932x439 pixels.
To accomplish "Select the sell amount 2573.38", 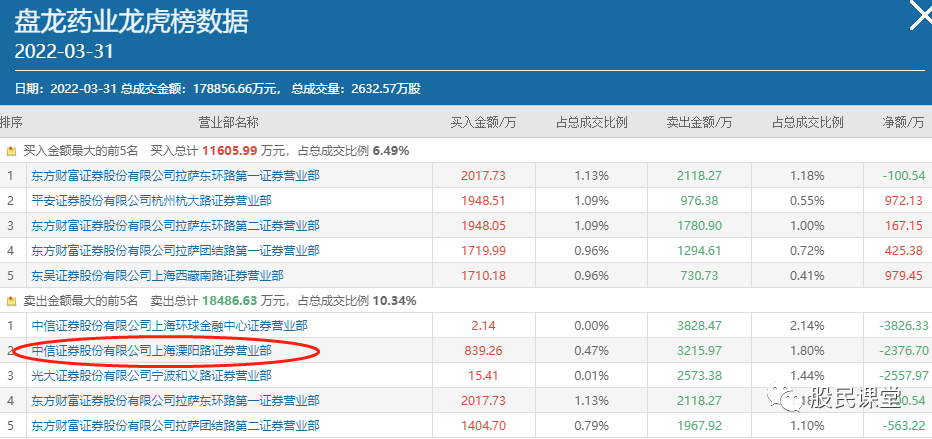I will tap(699, 375).
